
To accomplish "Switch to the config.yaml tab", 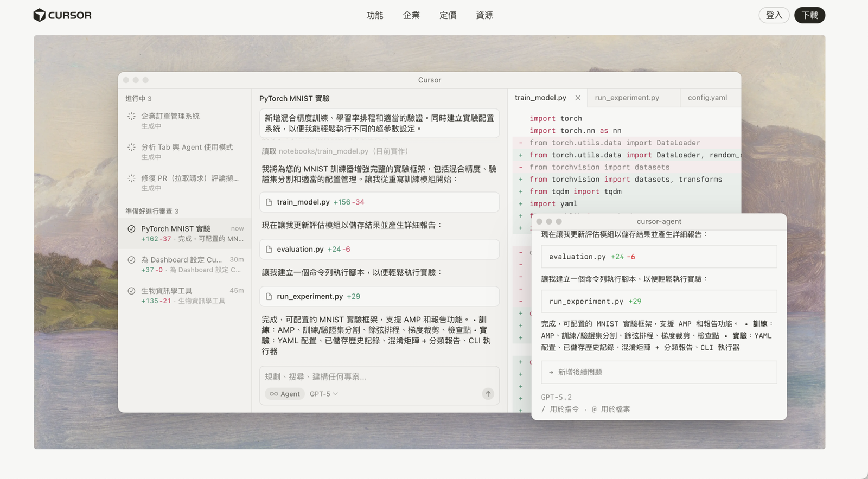I will tap(707, 98).
